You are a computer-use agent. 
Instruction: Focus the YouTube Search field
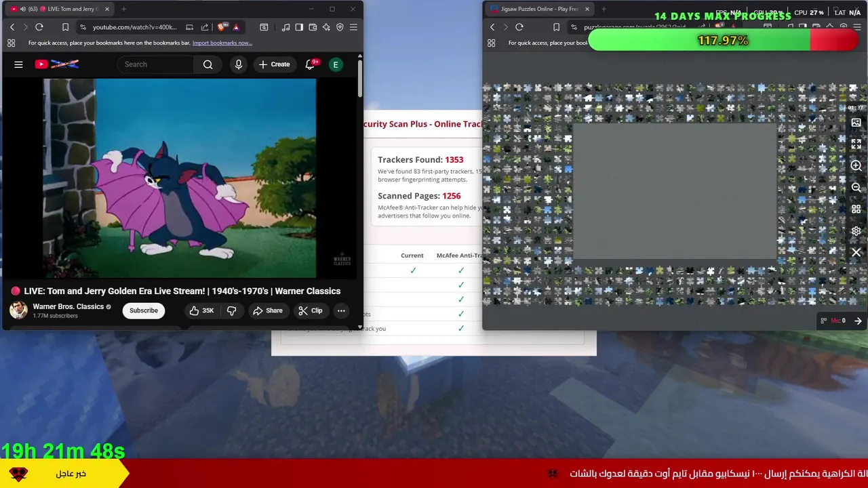point(156,64)
